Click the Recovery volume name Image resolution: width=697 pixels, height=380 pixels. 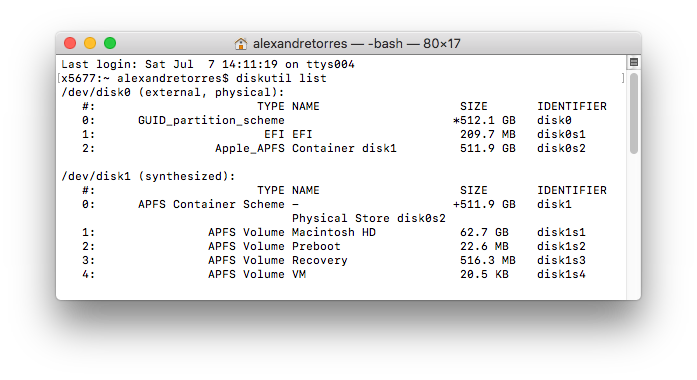[x=320, y=260]
